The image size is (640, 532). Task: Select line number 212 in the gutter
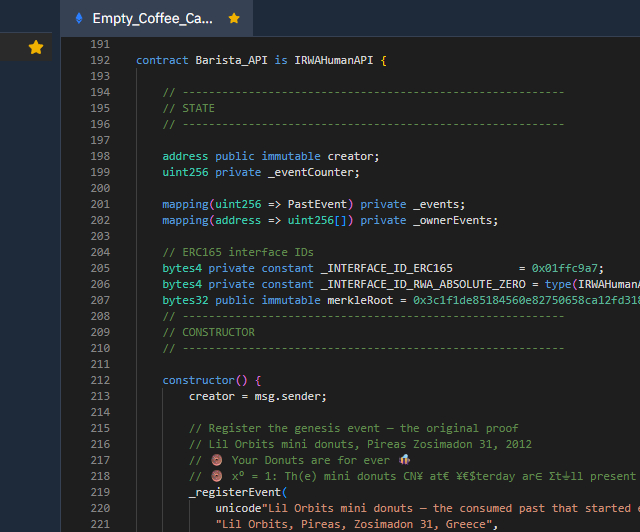point(100,380)
